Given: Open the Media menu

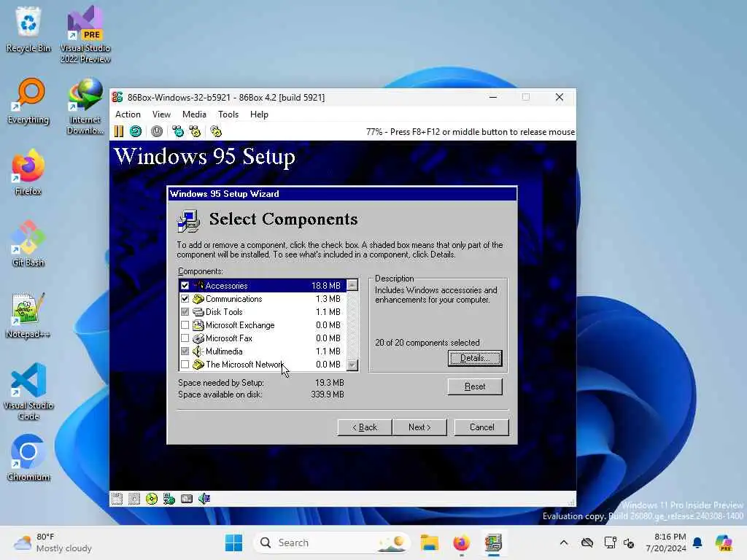Looking at the screenshot, I should [x=194, y=114].
